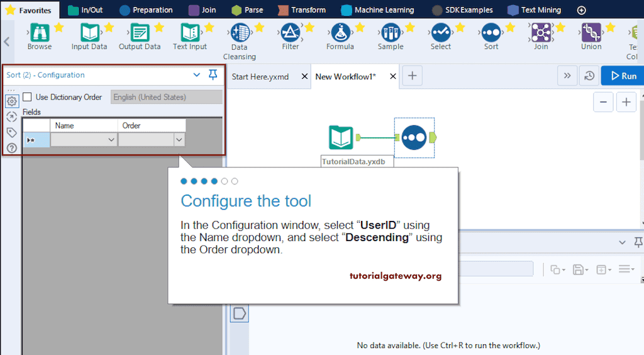Enable Use Dictionary Order checkbox
The width and height of the screenshot is (644, 355).
pos(27,97)
